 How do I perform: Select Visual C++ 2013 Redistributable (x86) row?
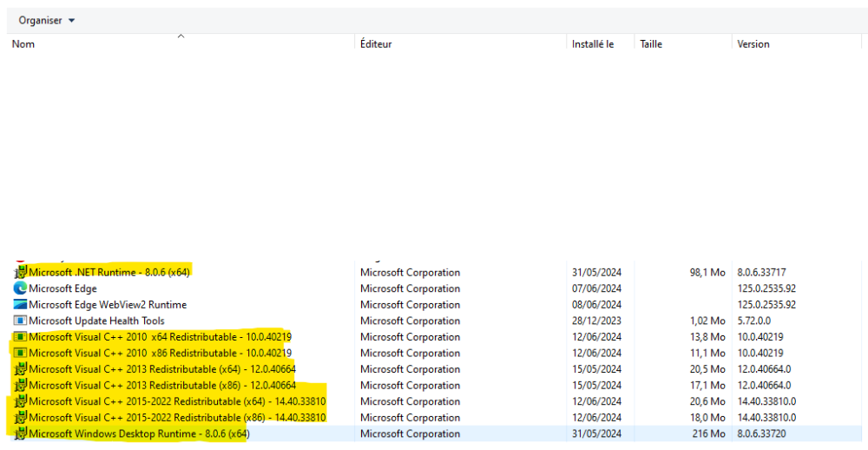coord(161,385)
